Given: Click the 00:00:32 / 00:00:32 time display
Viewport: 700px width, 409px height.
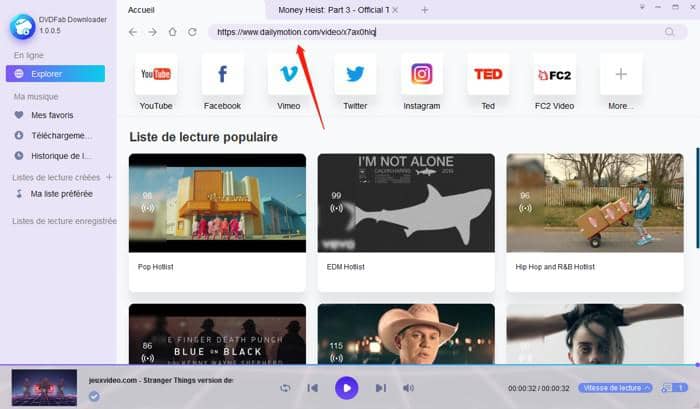Looking at the screenshot, I should click(538, 388).
